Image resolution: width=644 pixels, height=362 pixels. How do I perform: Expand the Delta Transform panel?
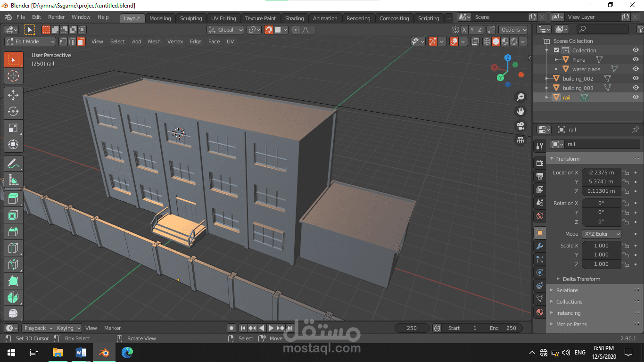coord(581,279)
